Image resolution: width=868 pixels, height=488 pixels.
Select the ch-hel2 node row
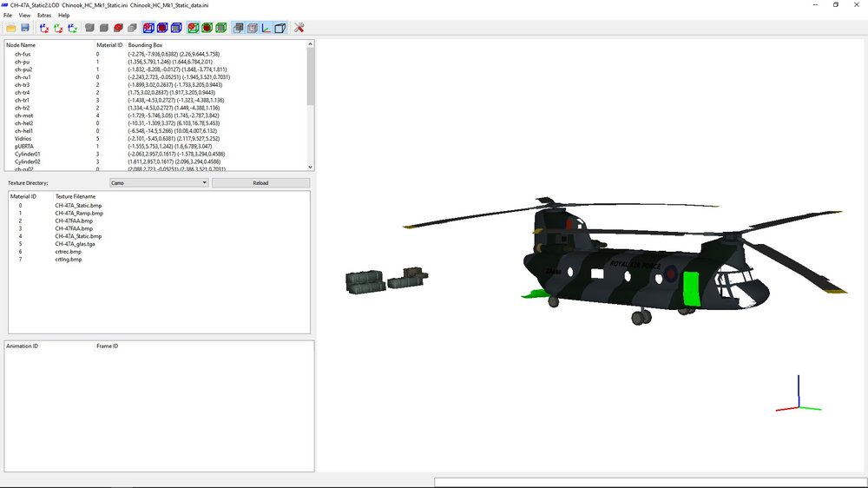point(155,123)
